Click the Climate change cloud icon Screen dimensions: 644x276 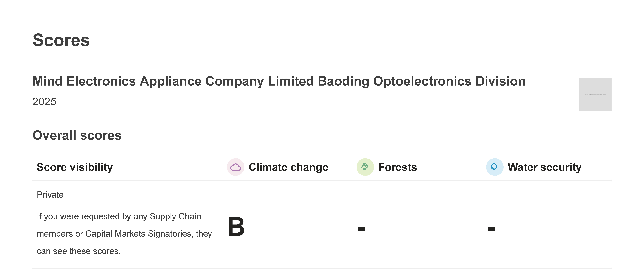(235, 167)
